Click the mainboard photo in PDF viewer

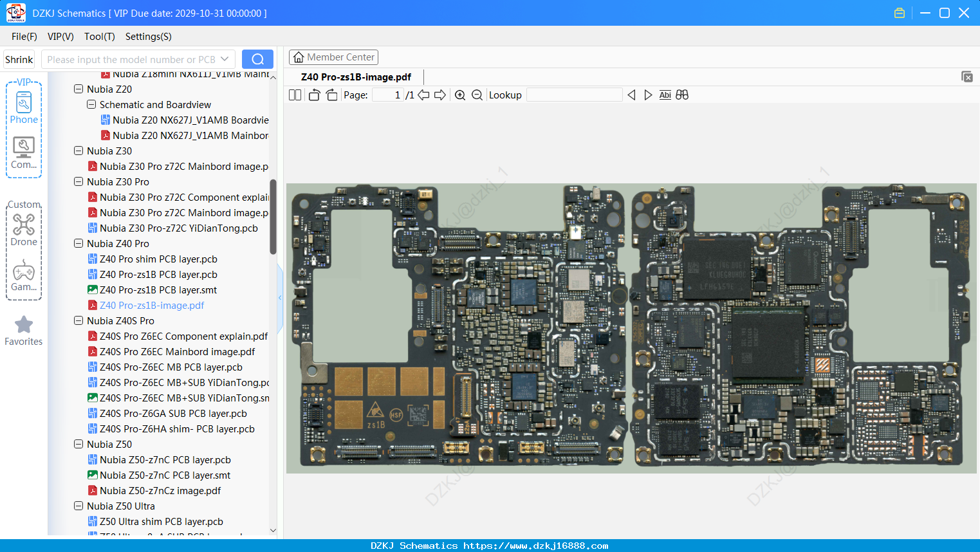(x=631, y=329)
